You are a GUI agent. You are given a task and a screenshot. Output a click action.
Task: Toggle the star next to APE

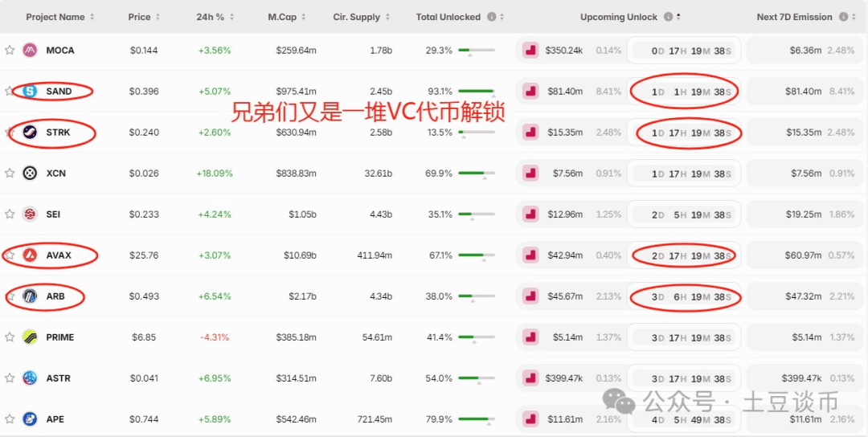pyautogui.click(x=10, y=419)
